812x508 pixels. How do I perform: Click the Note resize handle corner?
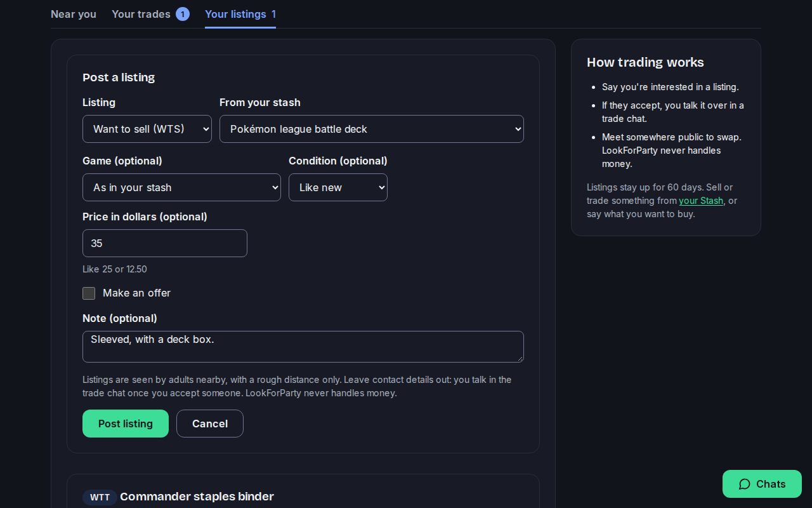(x=520, y=358)
